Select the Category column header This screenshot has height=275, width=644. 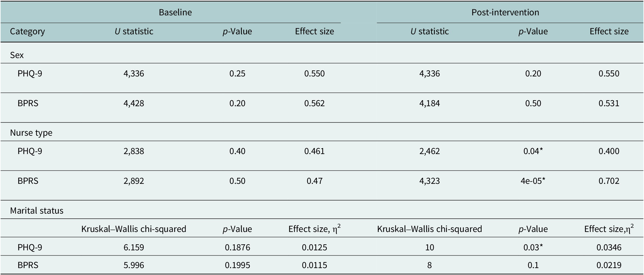[27, 32]
